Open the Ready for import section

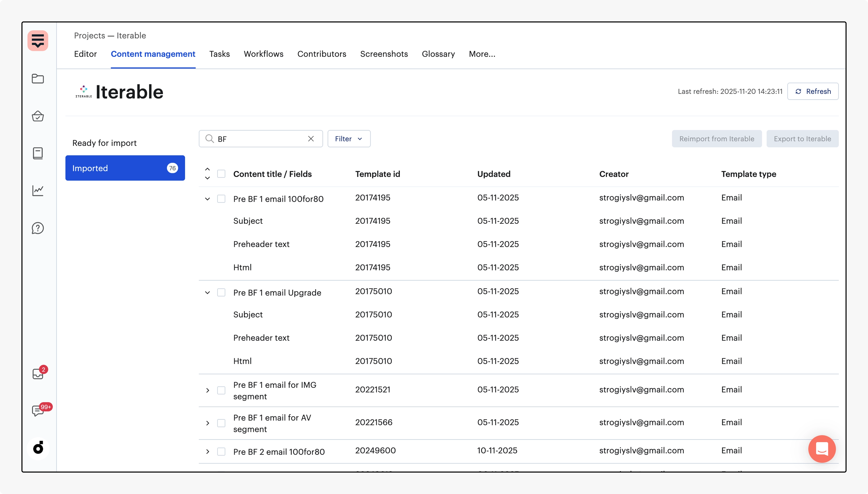coord(105,143)
